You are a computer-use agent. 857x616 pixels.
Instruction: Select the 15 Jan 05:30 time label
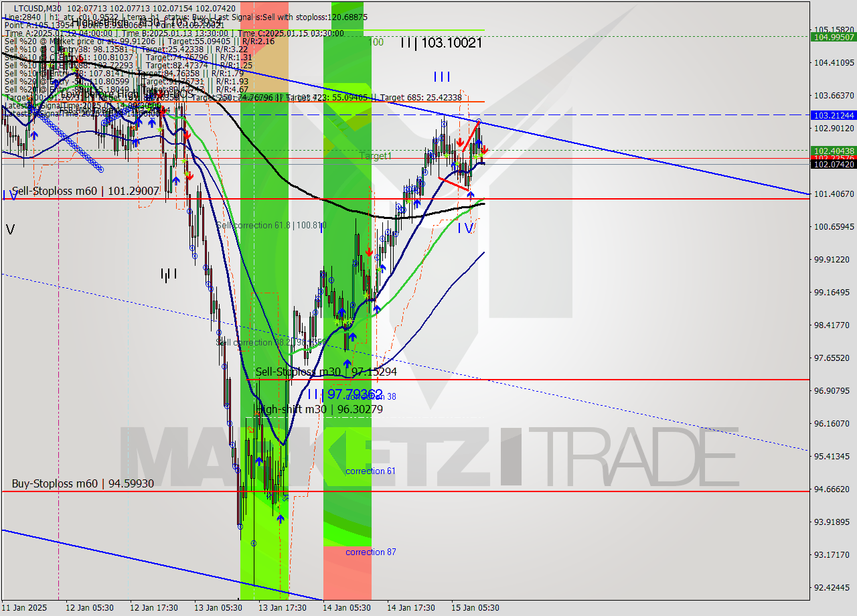475,608
